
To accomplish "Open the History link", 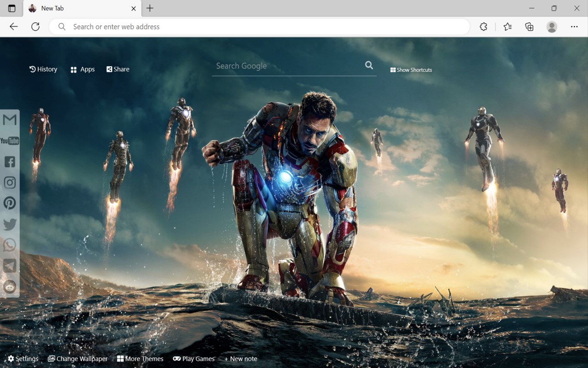I will [43, 69].
